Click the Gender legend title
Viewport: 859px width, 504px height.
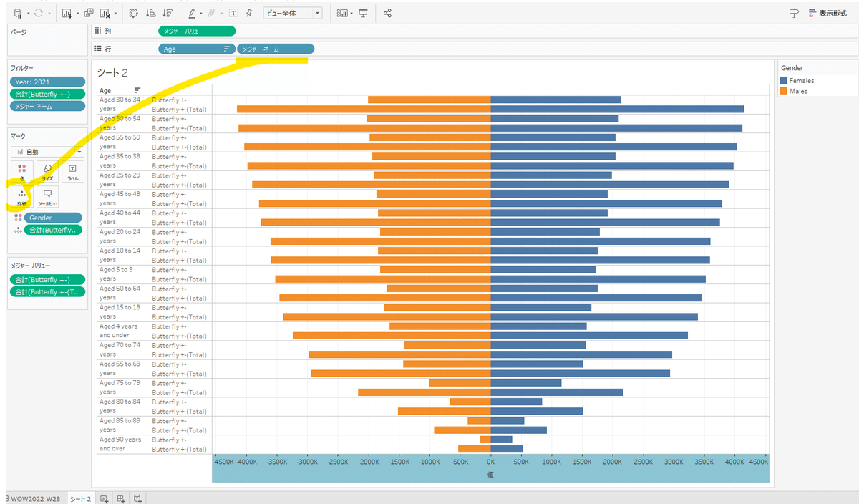point(792,67)
